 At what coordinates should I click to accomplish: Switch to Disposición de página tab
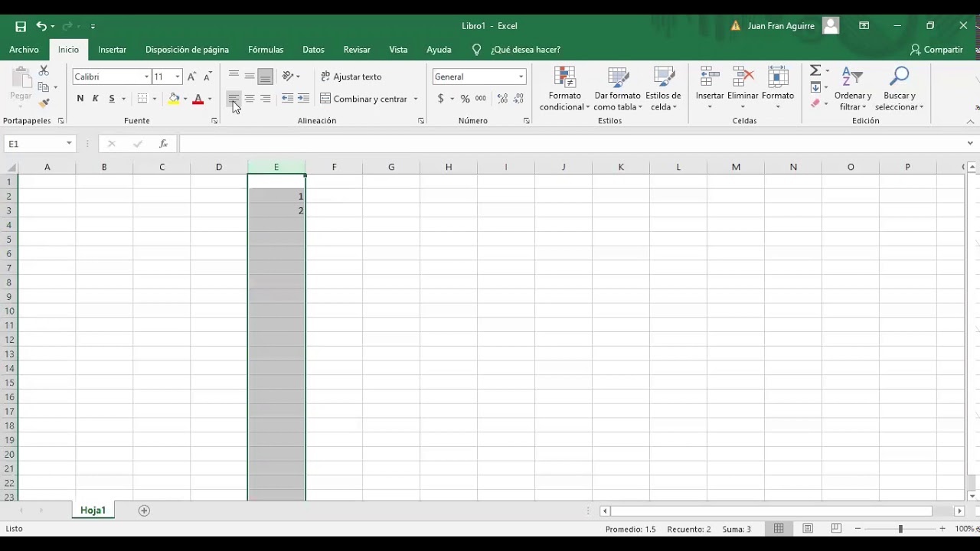pos(187,50)
